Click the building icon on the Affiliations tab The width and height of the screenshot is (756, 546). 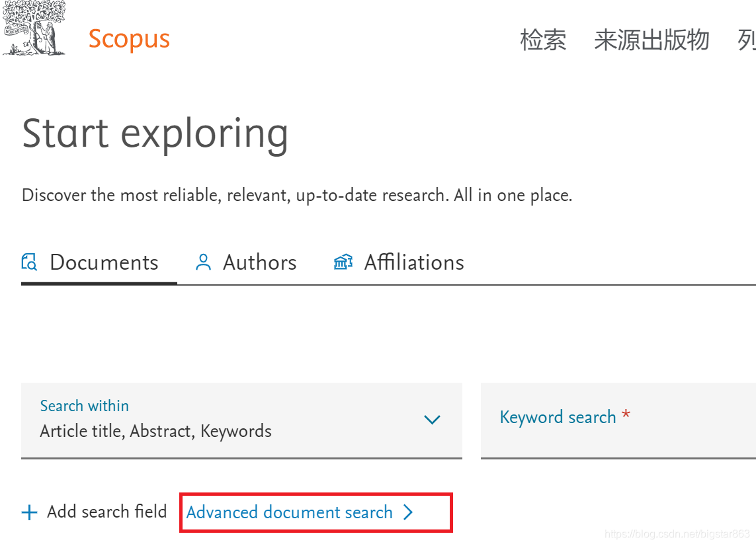(x=343, y=262)
